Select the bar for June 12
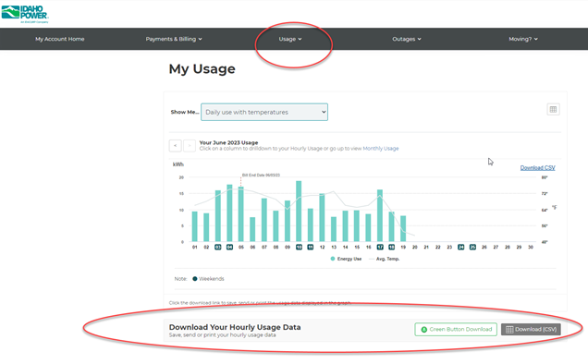The image size is (588, 364). [322, 217]
